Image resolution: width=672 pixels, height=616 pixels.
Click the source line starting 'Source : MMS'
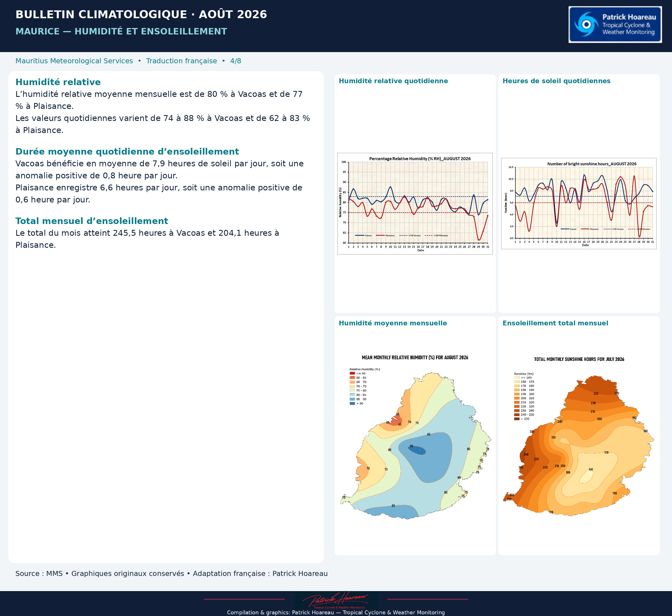coord(171,573)
